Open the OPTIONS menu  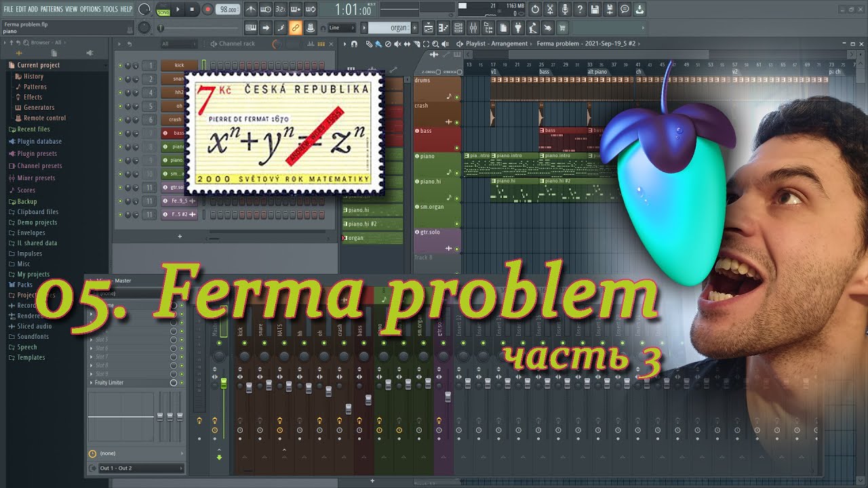[90, 9]
